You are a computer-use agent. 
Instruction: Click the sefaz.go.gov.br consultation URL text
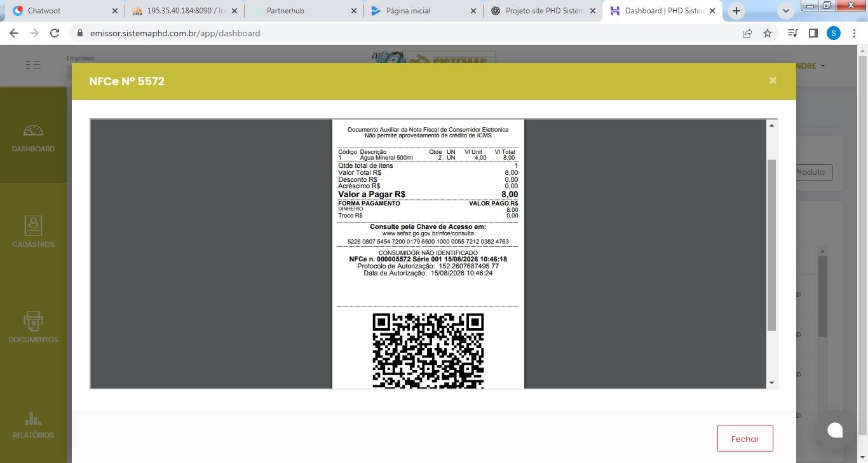click(428, 233)
